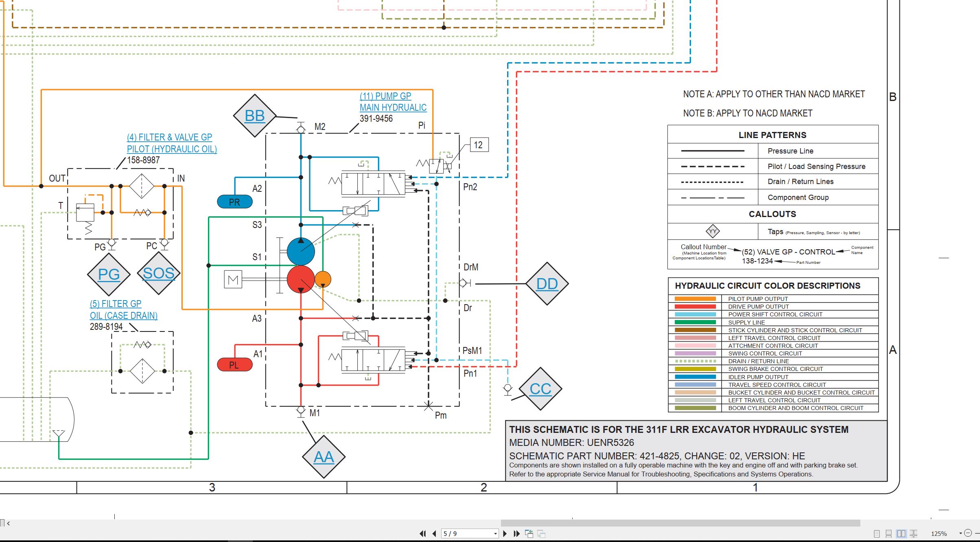
Task: Click the motor M symbol box
Action: (233, 280)
